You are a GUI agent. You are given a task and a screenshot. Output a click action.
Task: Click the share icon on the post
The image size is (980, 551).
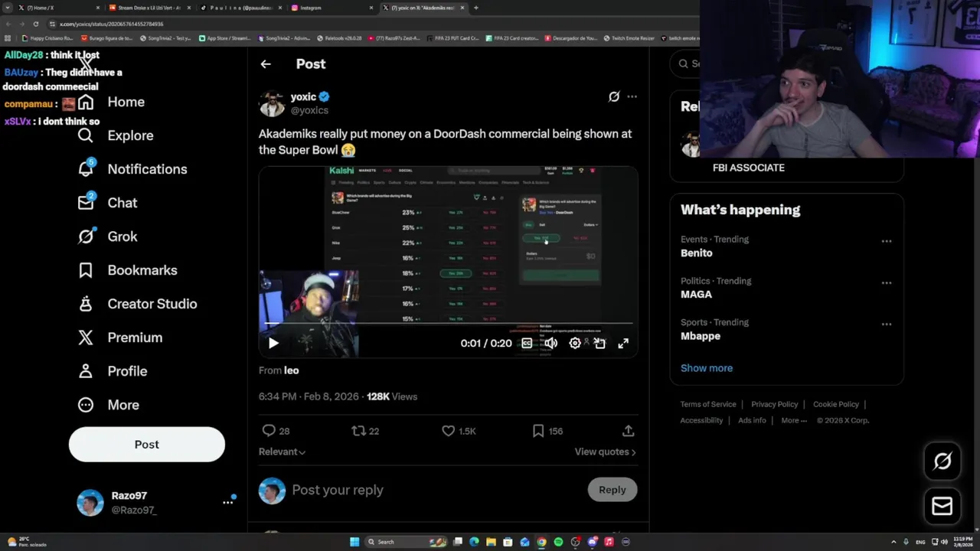click(628, 431)
